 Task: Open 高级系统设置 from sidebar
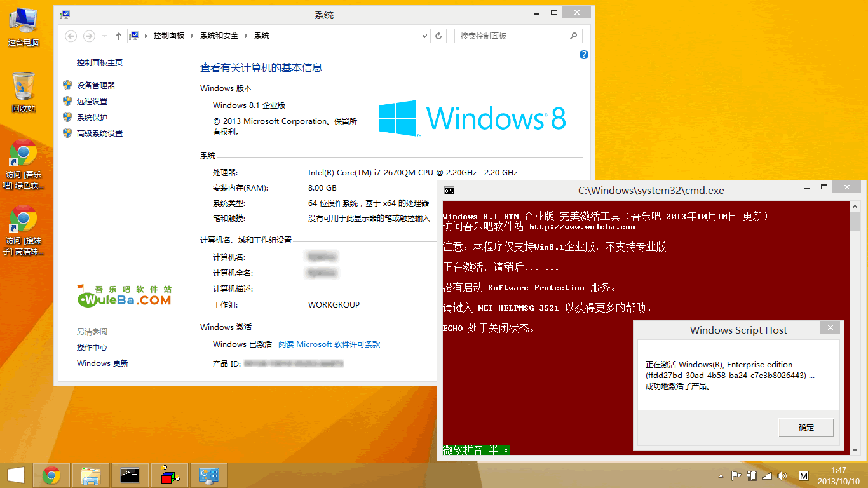click(100, 133)
